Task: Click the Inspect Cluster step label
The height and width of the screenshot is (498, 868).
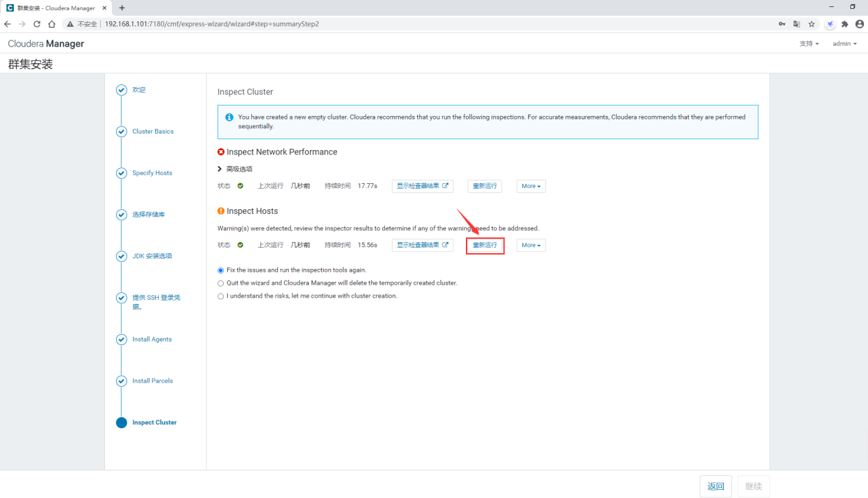Action: [x=154, y=423]
